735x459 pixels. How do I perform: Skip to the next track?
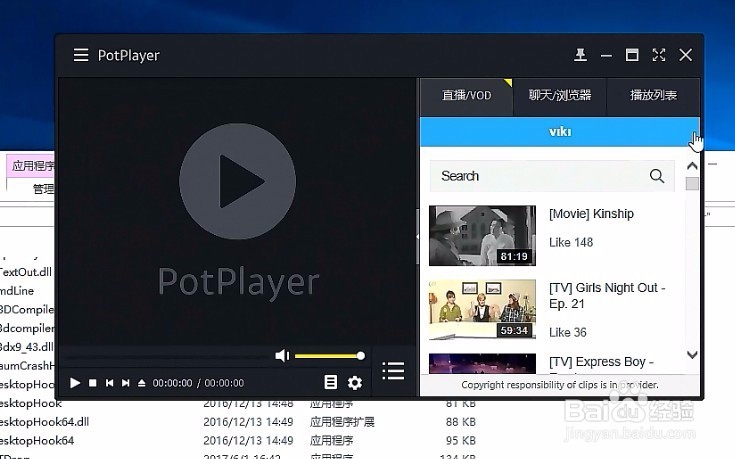126,383
